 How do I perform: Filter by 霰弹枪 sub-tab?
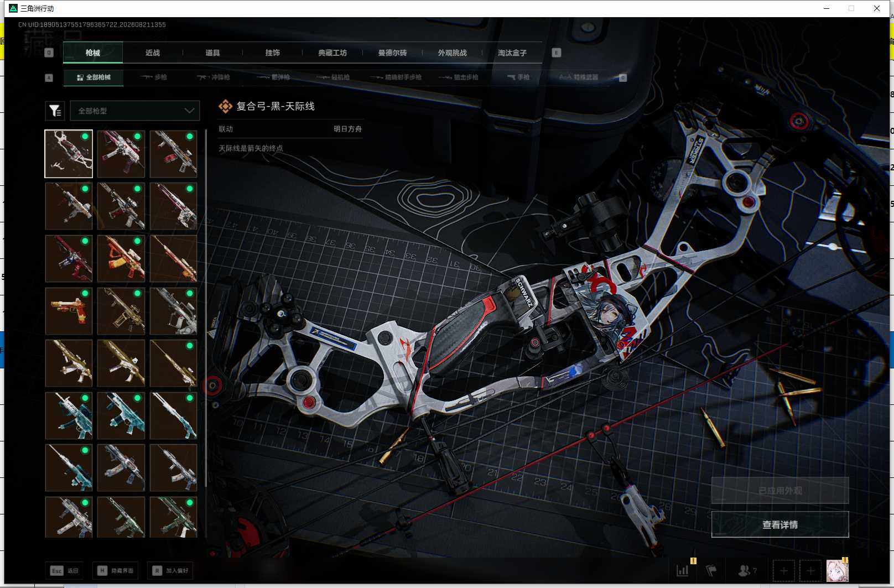[x=273, y=77]
